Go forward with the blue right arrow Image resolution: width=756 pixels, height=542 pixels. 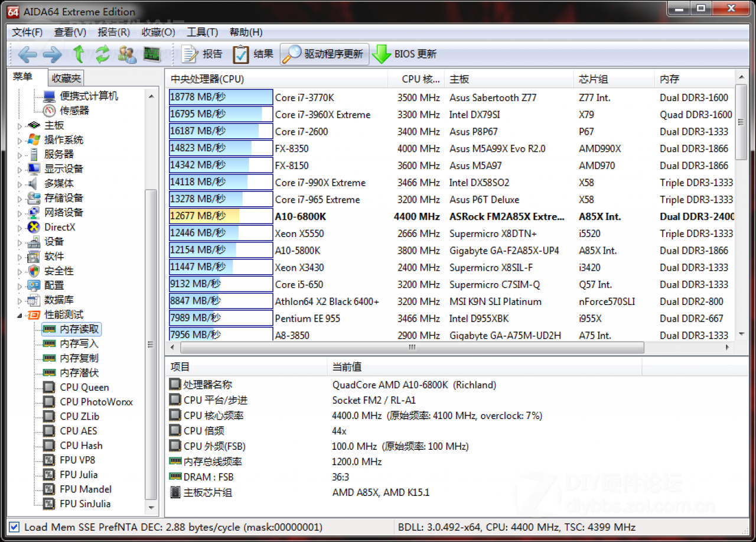pos(53,54)
